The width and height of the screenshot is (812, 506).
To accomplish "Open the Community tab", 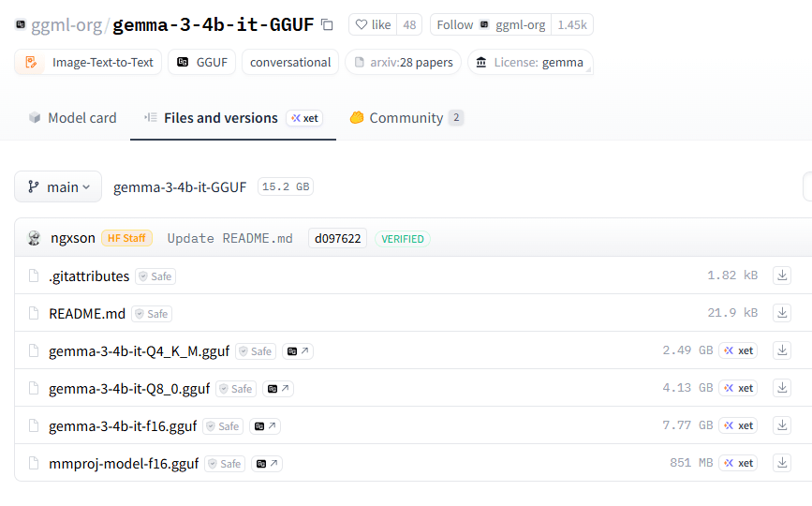I will pyautogui.click(x=406, y=118).
